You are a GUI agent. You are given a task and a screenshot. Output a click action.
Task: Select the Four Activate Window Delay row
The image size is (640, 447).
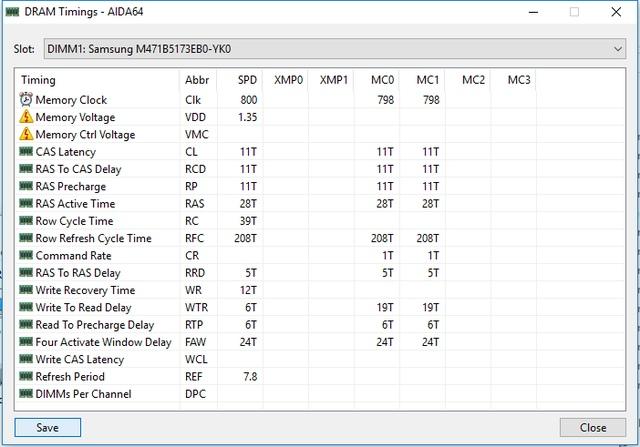point(320,342)
